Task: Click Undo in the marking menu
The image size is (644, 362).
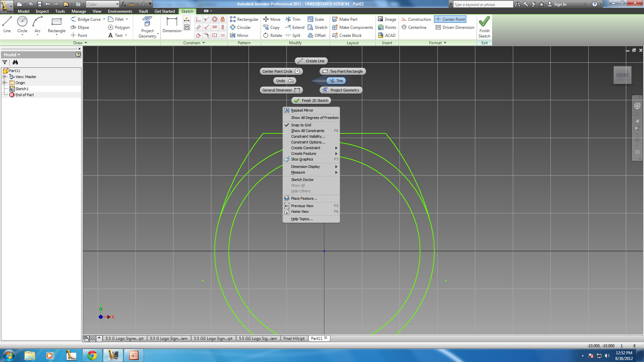Action: pyautogui.click(x=284, y=81)
